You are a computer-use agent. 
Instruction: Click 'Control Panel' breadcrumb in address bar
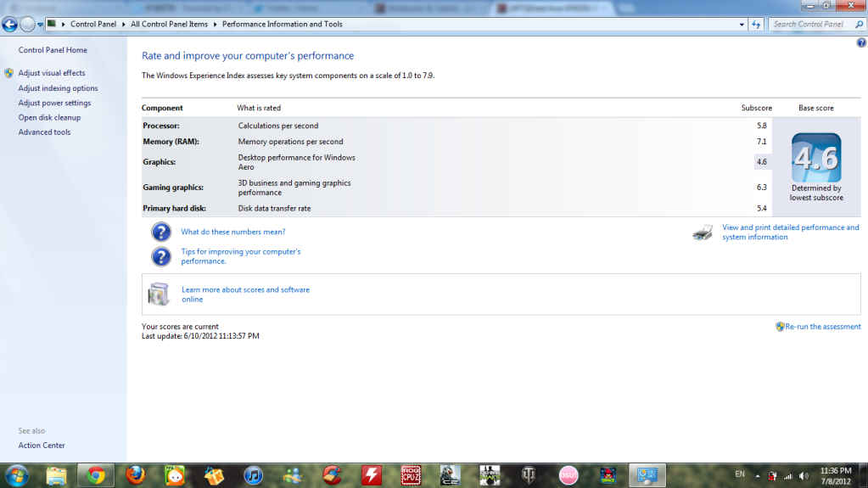(x=93, y=25)
